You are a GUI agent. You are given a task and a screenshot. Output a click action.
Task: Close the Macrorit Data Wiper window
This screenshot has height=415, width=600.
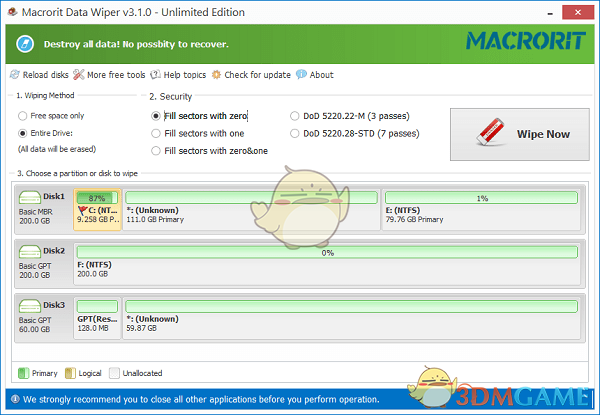578,12
